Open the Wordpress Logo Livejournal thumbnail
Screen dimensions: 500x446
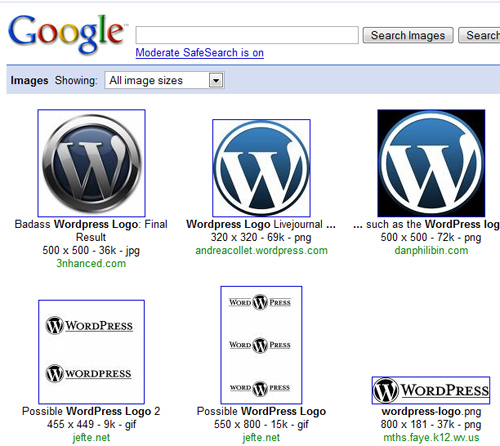click(x=261, y=168)
